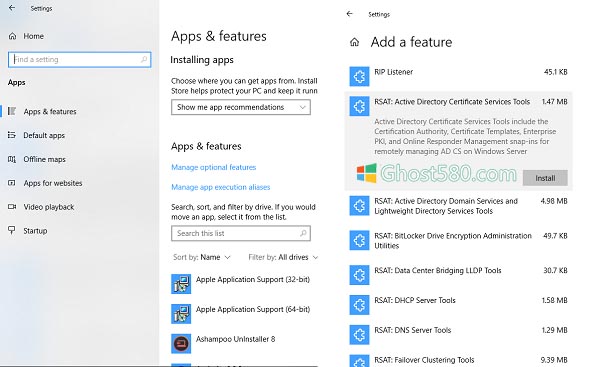
Task: Expand the Sort by Name dropdown
Action: click(202, 257)
